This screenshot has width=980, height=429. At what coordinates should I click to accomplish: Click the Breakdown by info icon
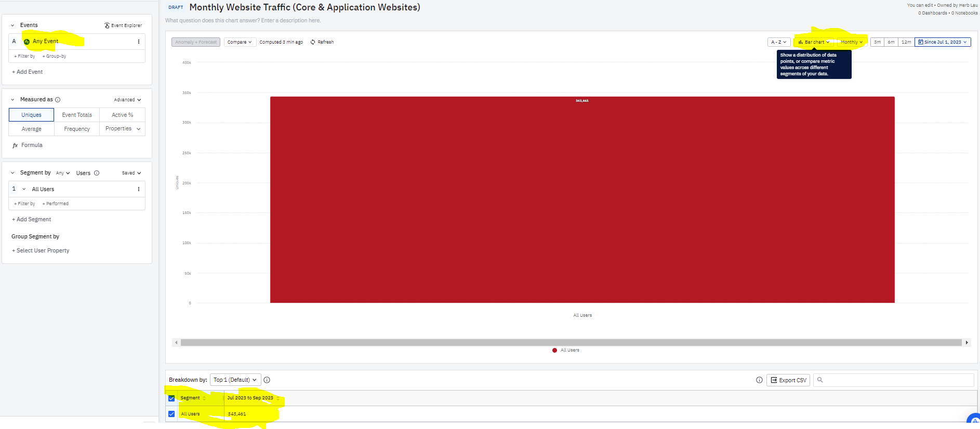pyautogui.click(x=267, y=380)
